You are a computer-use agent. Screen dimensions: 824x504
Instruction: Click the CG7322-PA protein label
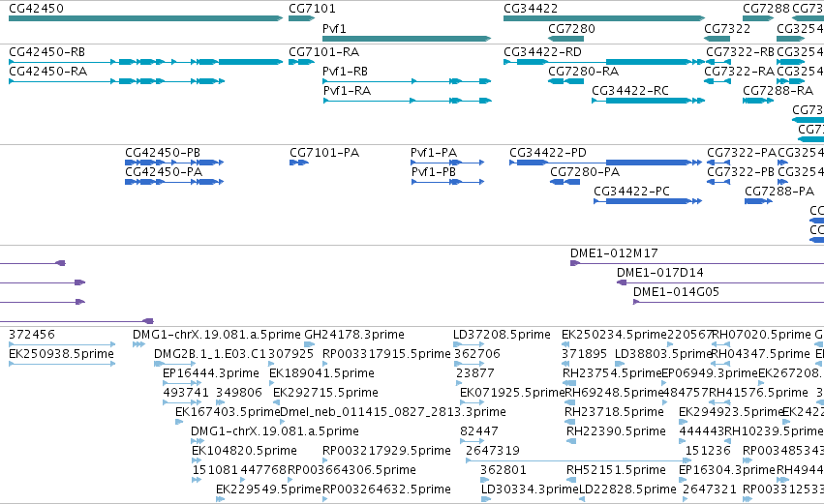tap(742, 153)
